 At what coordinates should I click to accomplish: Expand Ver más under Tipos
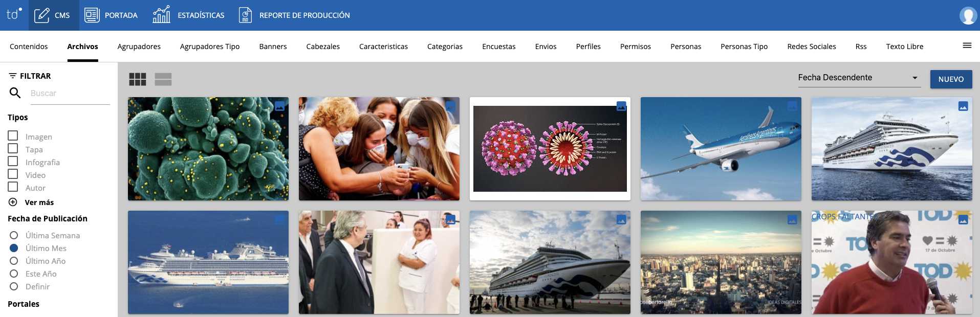13,202
